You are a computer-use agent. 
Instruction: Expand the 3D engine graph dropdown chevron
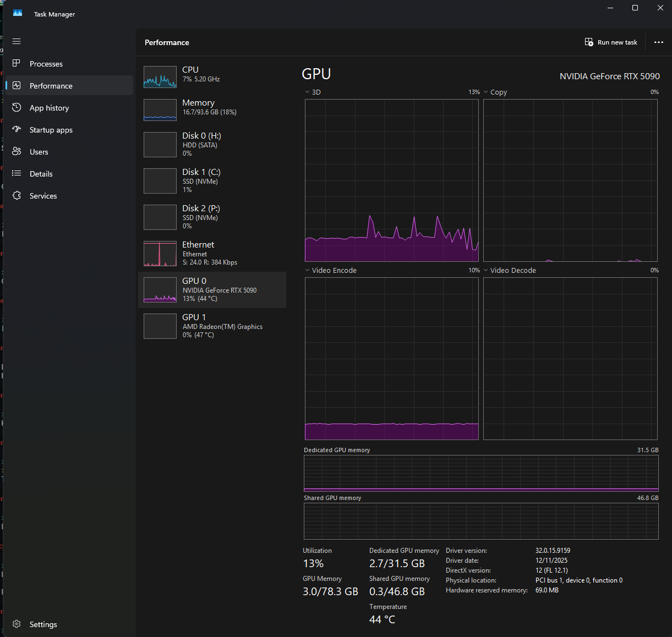click(x=307, y=92)
